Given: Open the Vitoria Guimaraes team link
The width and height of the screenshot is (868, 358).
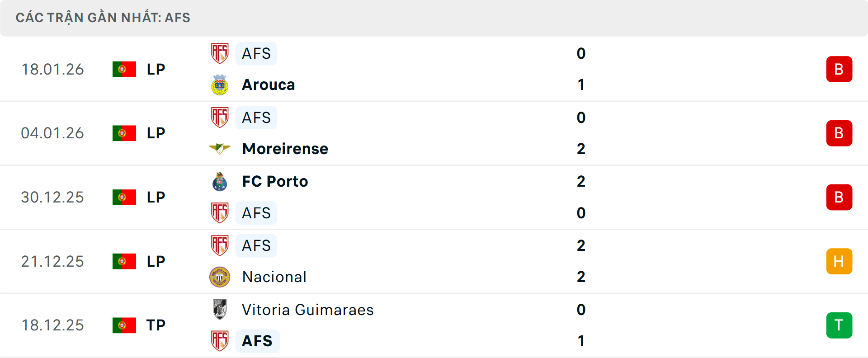Looking at the screenshot, I should coord(307,310).
